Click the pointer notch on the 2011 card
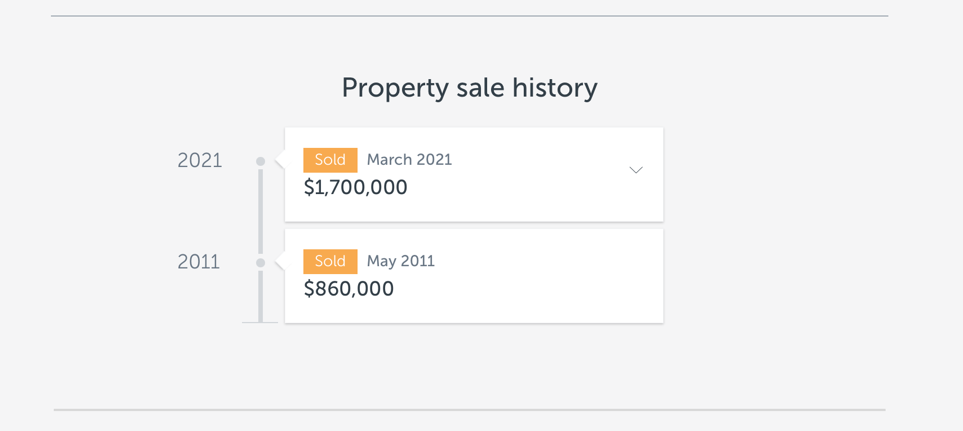Image resolution: width=963 pixels, height=431 pixels. [281, 263]
